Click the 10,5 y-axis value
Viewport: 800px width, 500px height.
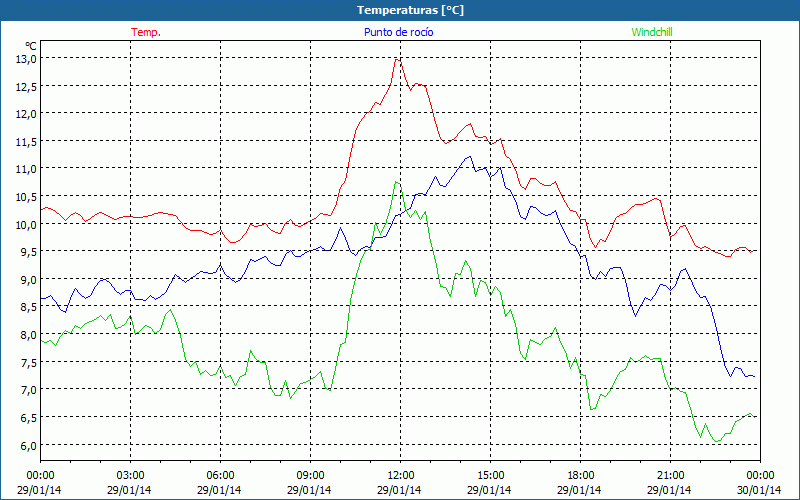(x=26, y=196)
